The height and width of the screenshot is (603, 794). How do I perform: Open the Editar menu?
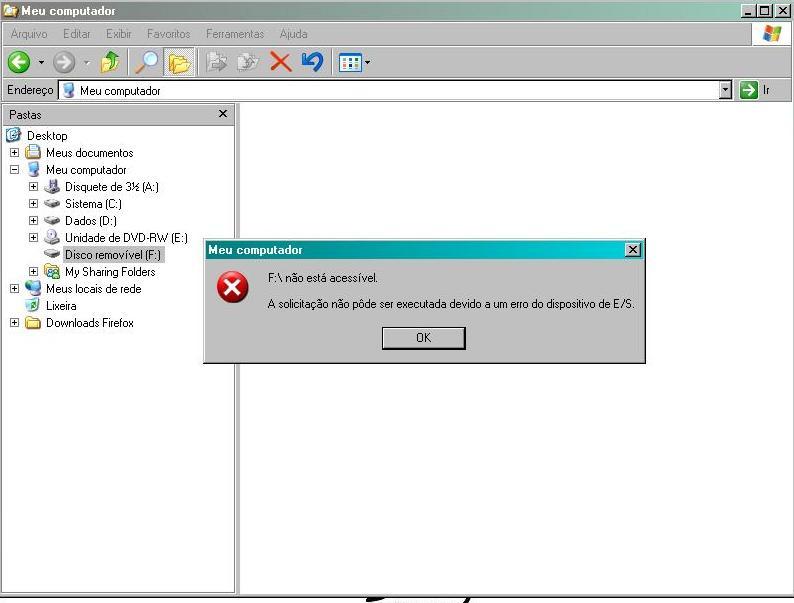[x=76, y=34]
